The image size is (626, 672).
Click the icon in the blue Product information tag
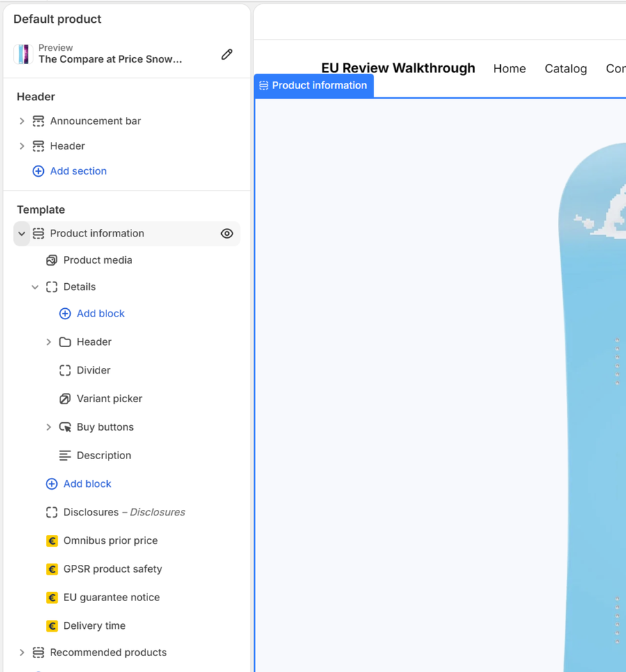click(264, 86)
